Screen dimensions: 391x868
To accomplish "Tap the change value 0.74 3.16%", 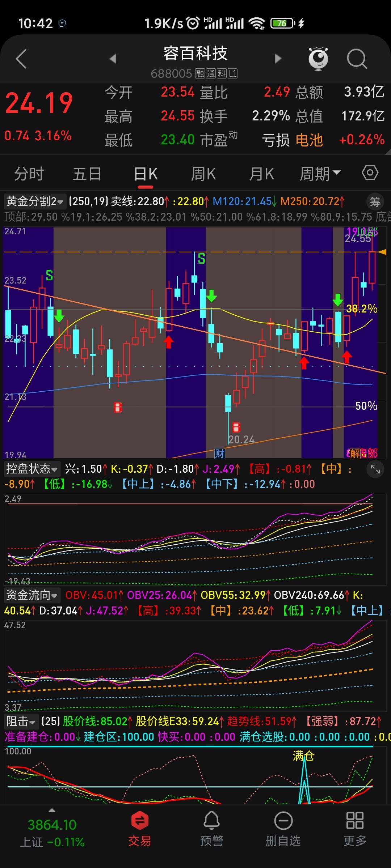I will [38, 136].
